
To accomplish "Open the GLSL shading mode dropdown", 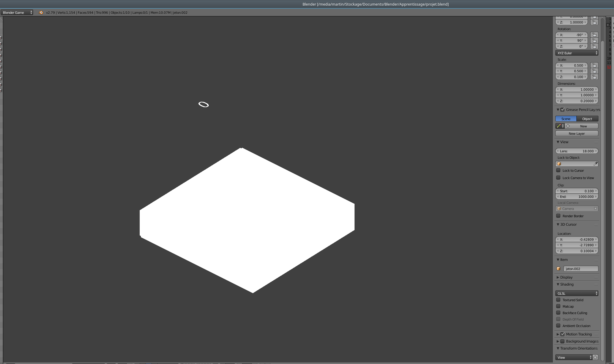I will (x=576, y=293).
